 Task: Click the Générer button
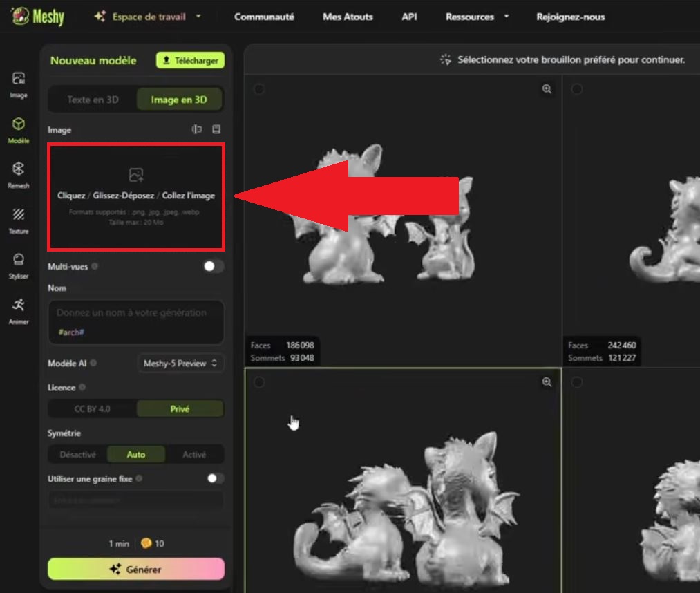coord(136,569)
